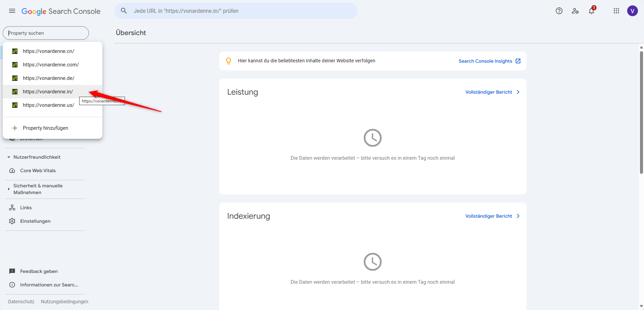
Task: Click the Einstellungen gear icon
Action: pyautogui.click(x=12, y=221)
